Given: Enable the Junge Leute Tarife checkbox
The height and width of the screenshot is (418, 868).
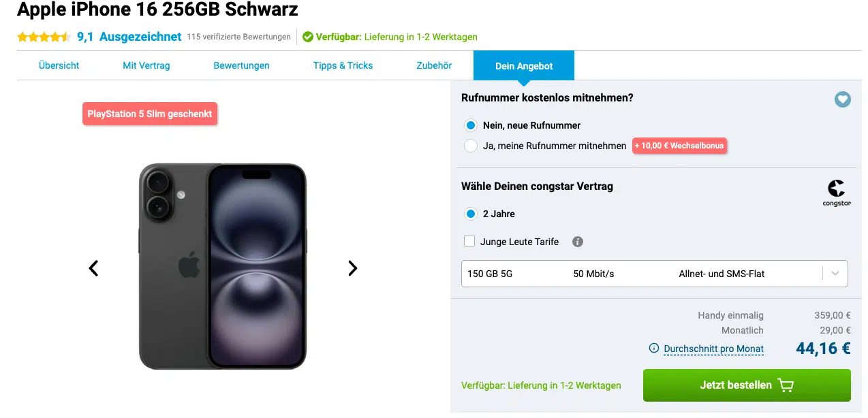Looking at the screenshot, I should pyautogui.click(x=469, y=241).
